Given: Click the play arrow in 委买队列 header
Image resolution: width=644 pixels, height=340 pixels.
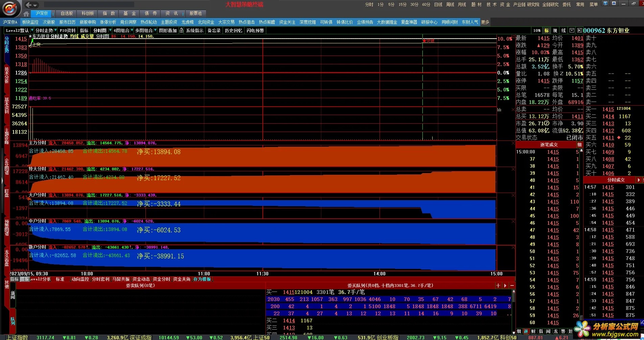Looking at the screenshot, I should click(x=505, y=285).
